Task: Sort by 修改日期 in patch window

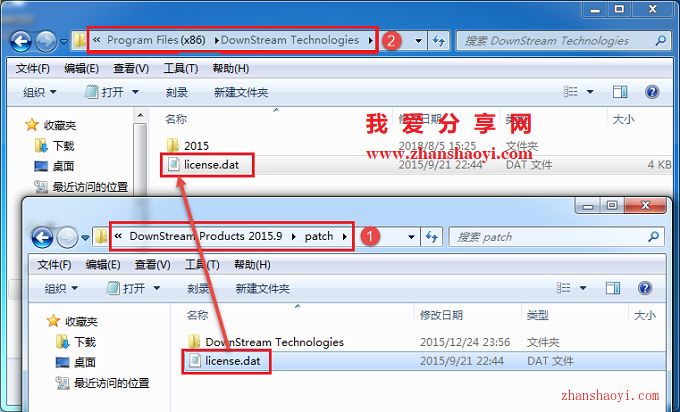Action: coord(441,315)
